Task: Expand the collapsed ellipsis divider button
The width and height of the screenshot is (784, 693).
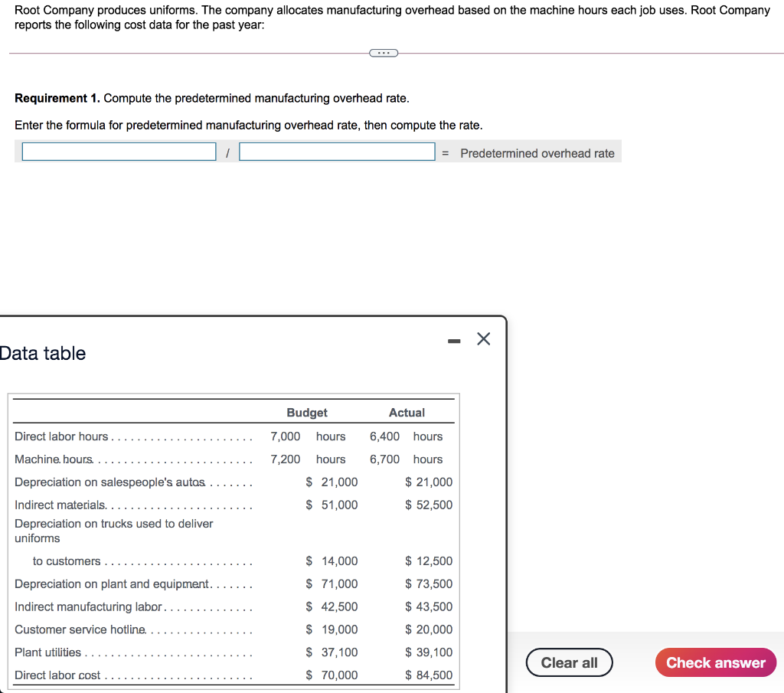Action: pyautogui.click(x=384, y=53)
